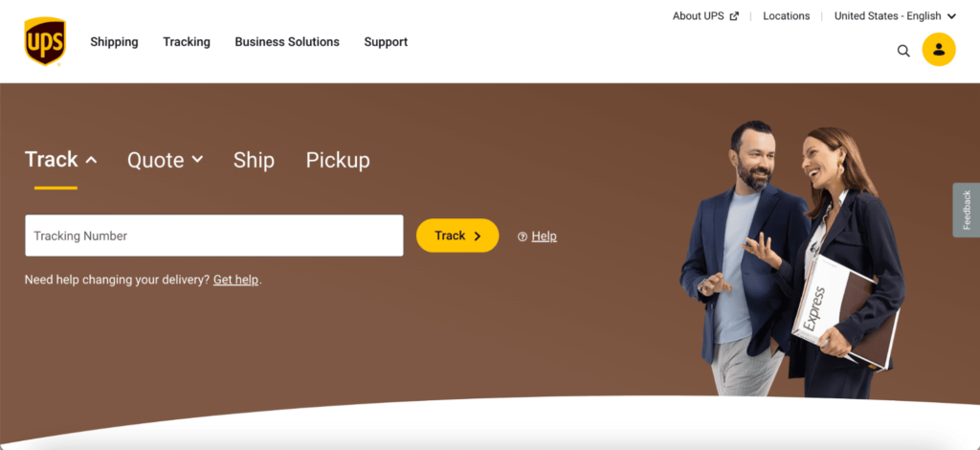The width and height of the screenshot is (980, 450).
Task: Open the Support menu
Action: 386,42
